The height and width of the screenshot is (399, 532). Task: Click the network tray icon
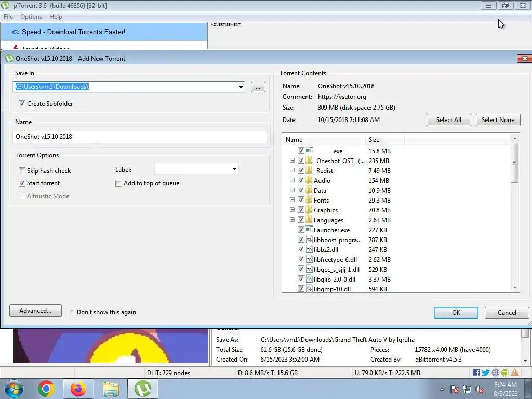[467, 389]
